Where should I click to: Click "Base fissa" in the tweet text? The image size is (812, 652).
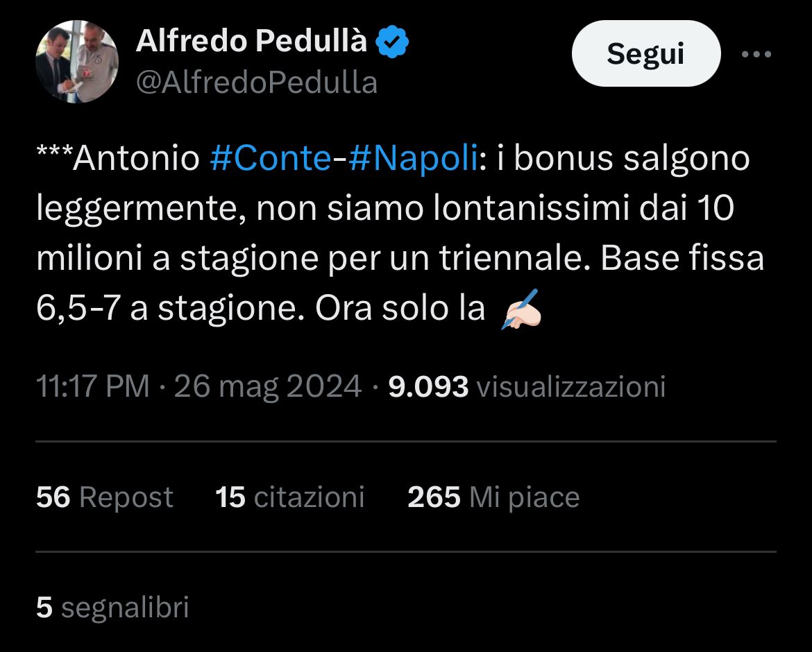(682, 259)
